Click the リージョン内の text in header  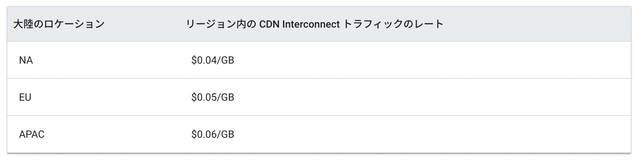coord(221,24)
